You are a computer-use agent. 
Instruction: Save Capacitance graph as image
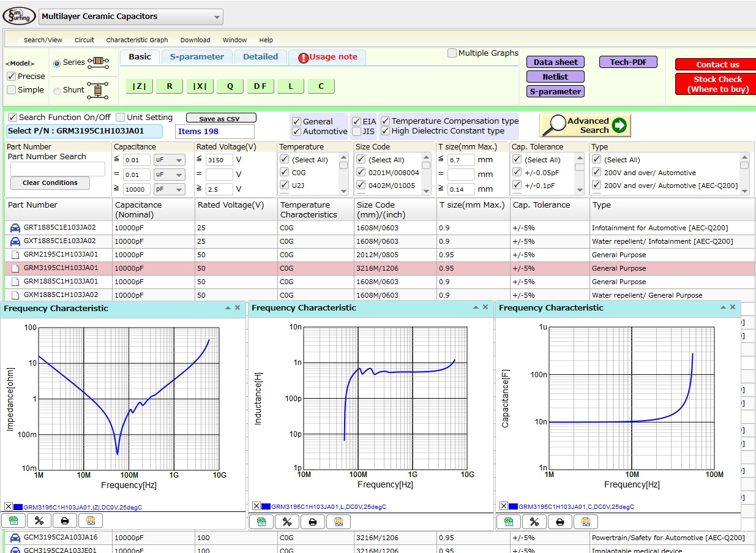586,522
